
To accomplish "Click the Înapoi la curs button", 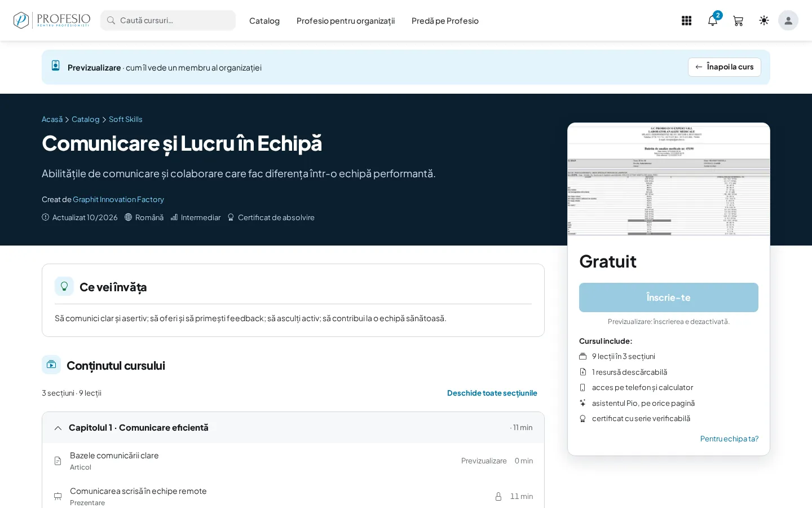I will click(725, 67).
